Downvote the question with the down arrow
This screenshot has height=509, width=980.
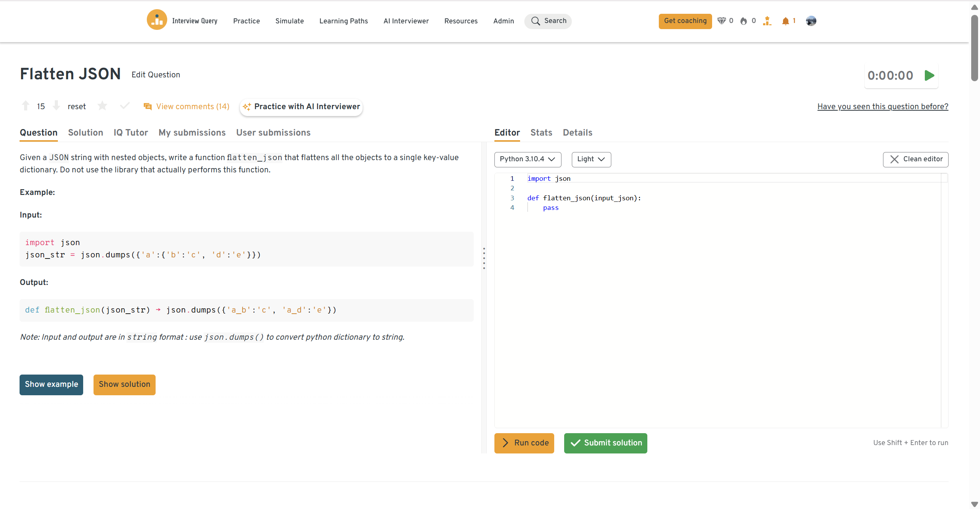(x=56, y=106)
